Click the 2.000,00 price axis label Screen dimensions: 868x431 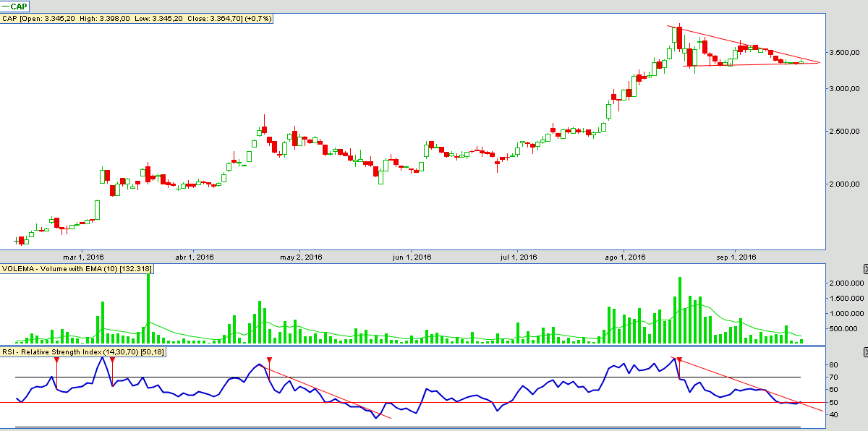(x=846, y=184)
